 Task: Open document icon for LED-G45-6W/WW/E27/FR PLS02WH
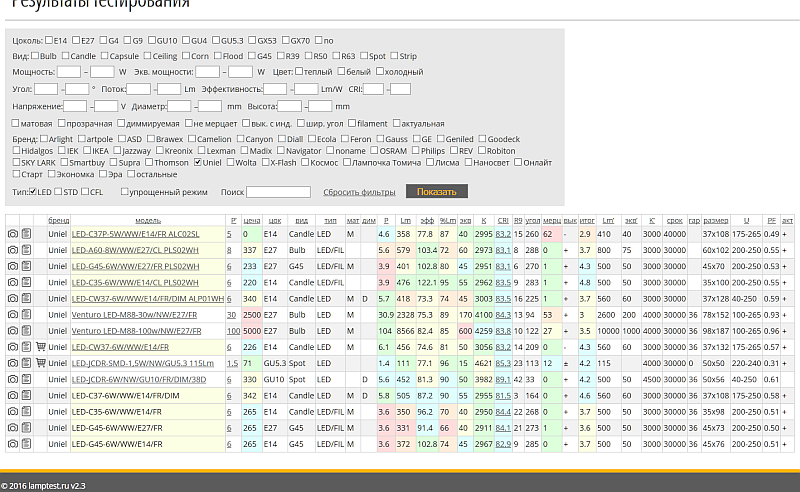point(26,266)
